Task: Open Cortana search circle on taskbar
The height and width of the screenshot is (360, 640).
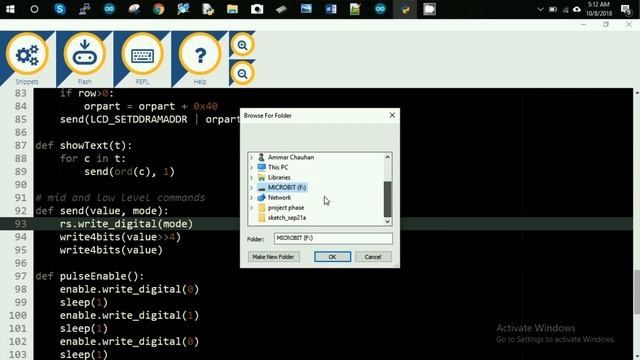Action: coord(34,9)
